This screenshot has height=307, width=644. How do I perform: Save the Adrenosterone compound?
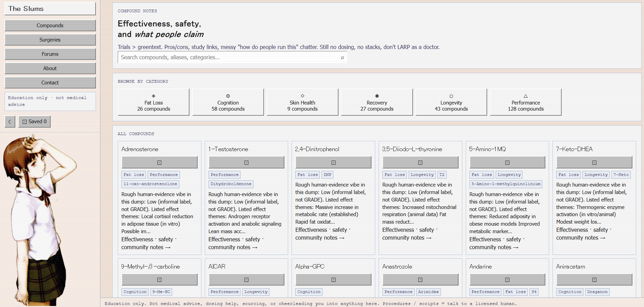point(160,162)
